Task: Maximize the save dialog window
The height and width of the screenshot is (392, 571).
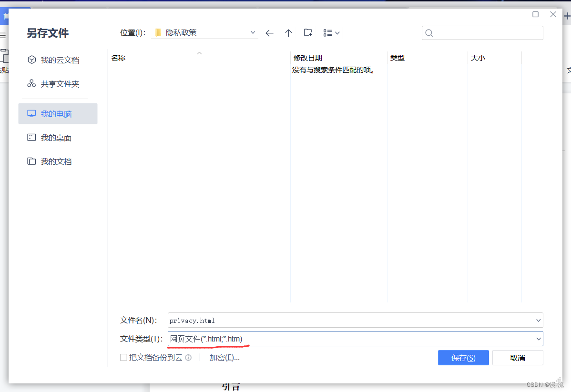Action: [535, 14]
